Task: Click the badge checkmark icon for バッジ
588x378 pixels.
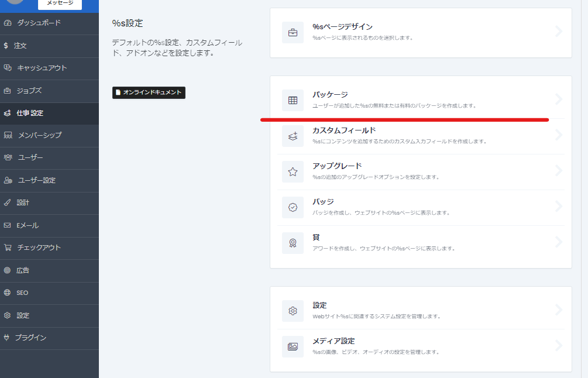Action: click(x=293, y=207)
